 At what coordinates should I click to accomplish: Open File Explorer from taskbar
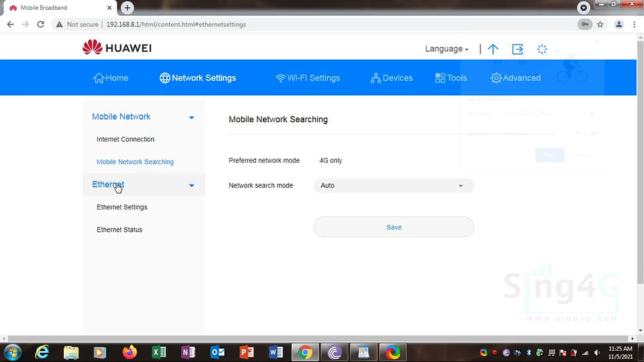point(71,352)
